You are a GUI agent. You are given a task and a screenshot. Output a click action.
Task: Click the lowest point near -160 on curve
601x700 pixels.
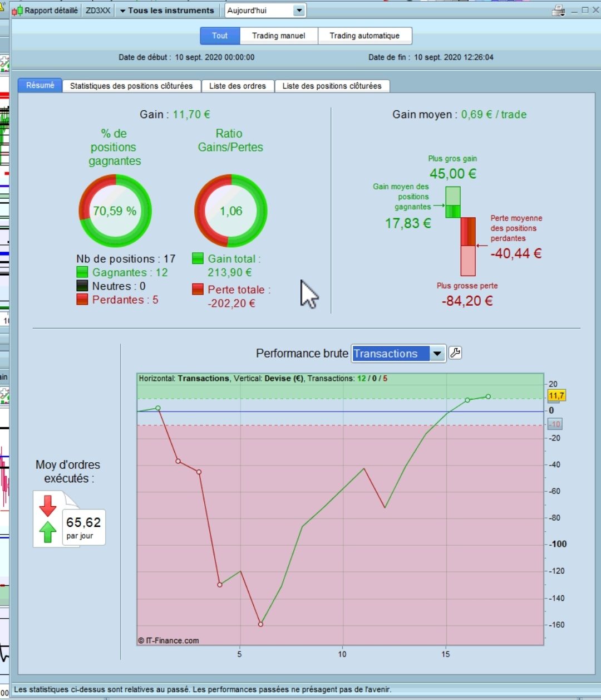(x=260, y=624)
